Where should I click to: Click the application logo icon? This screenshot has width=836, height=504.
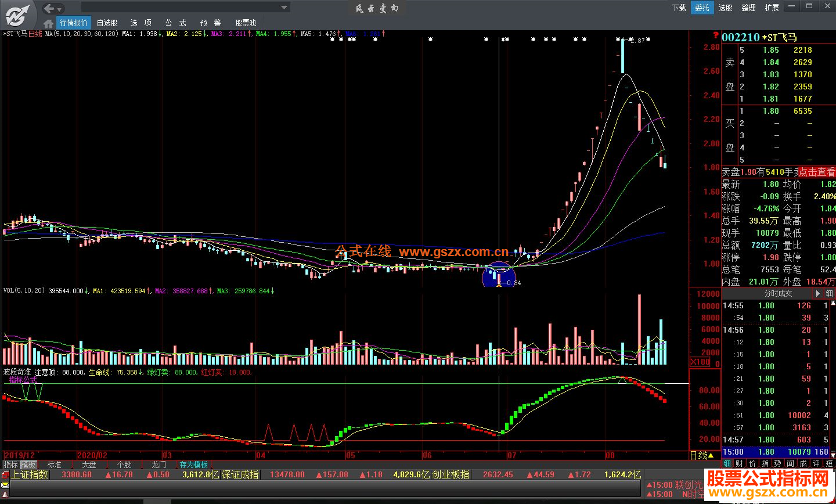(x=18, y=15)
